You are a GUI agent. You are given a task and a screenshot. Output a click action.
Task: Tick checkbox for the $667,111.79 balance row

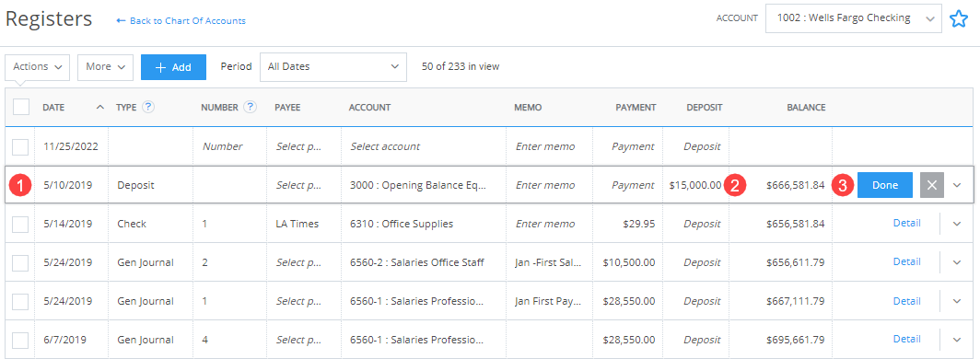(x=20, y=301)
